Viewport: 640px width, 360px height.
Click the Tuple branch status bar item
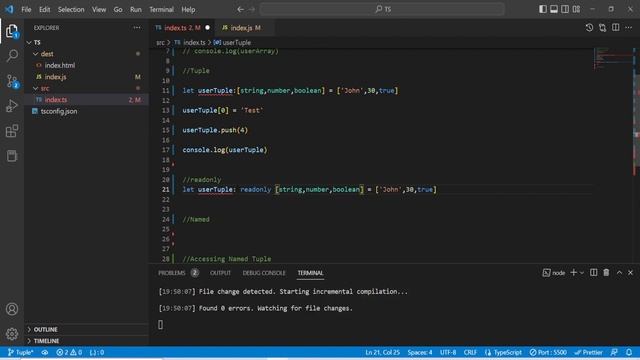tap(20, 352)
